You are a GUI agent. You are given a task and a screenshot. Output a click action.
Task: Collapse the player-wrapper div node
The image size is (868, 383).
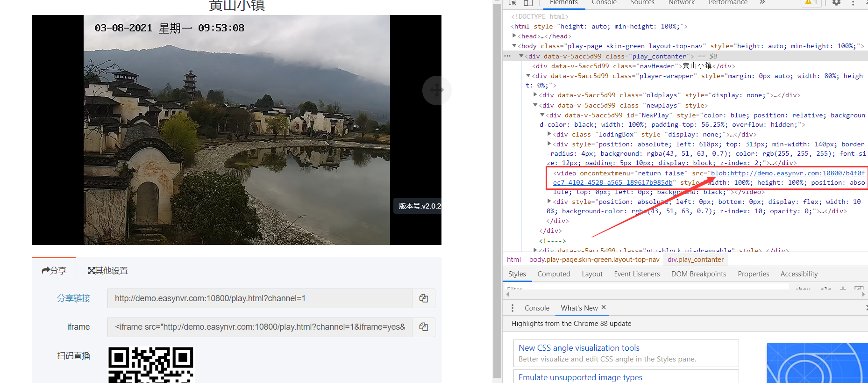pyautogui.click(x=528, y=75)
